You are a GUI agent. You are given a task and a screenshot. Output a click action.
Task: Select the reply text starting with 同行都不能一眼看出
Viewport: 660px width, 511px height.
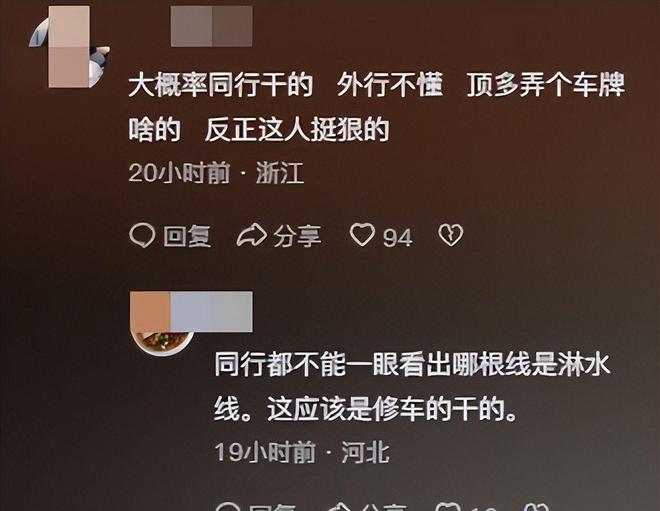(413, 386)
